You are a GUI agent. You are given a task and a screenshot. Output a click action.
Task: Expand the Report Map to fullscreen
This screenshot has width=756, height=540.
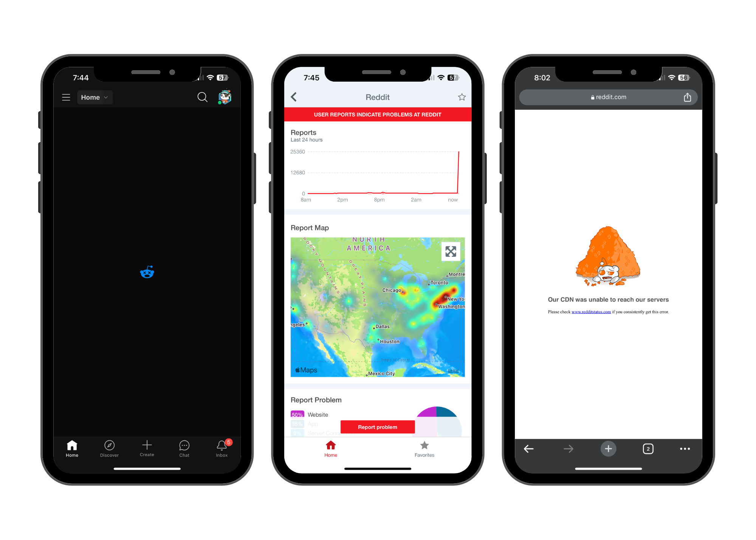[x=451, y=251]
